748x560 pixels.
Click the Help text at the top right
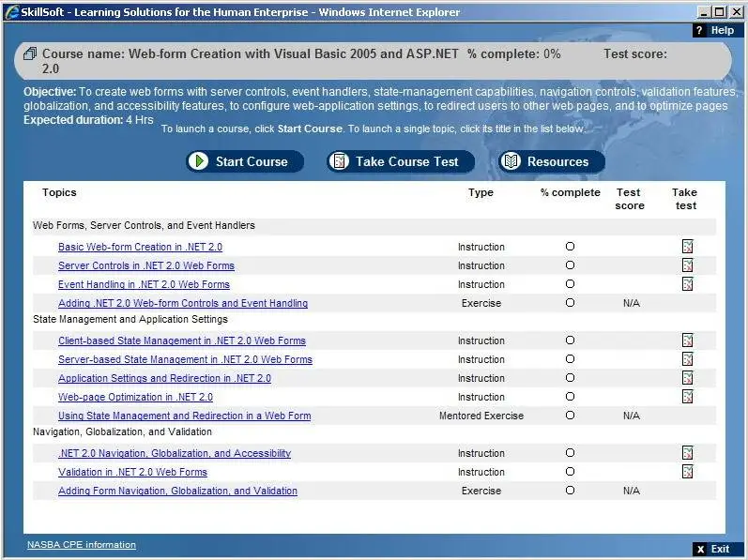point(723,31)
